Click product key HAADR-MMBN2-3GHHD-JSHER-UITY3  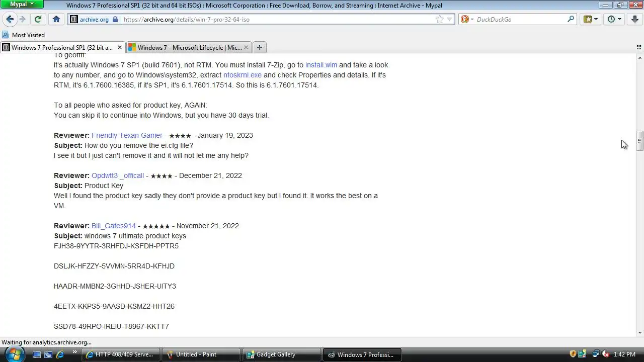(x=115, y=286)
